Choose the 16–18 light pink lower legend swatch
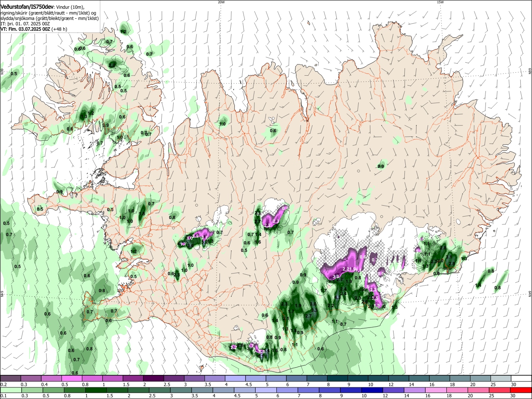This screenshot has height=399, width=532. (436, 390)
